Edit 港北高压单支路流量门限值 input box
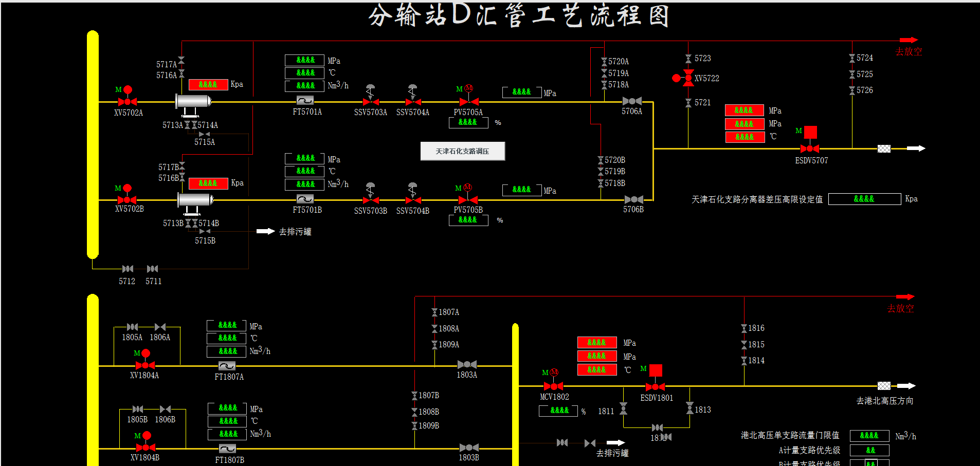This screenshot has height=466, width=980. point(869,436)
